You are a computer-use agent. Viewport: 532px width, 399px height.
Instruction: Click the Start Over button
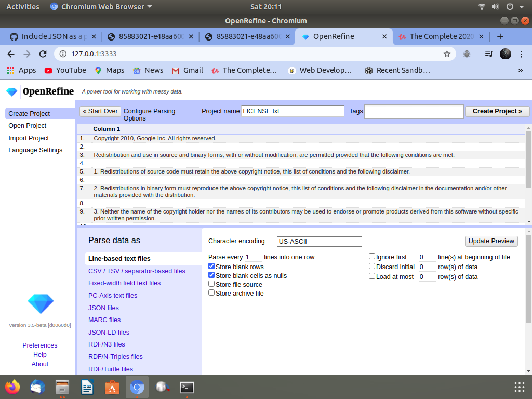tap(100, 111)
